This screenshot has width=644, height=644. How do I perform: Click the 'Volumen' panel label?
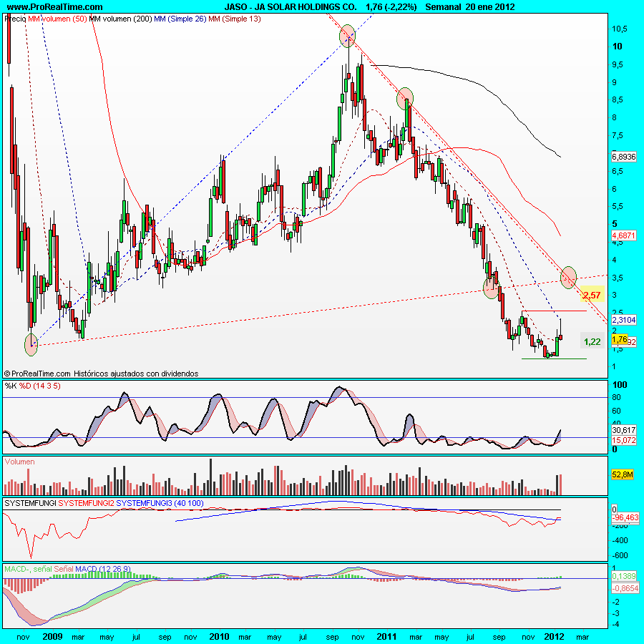20,462
